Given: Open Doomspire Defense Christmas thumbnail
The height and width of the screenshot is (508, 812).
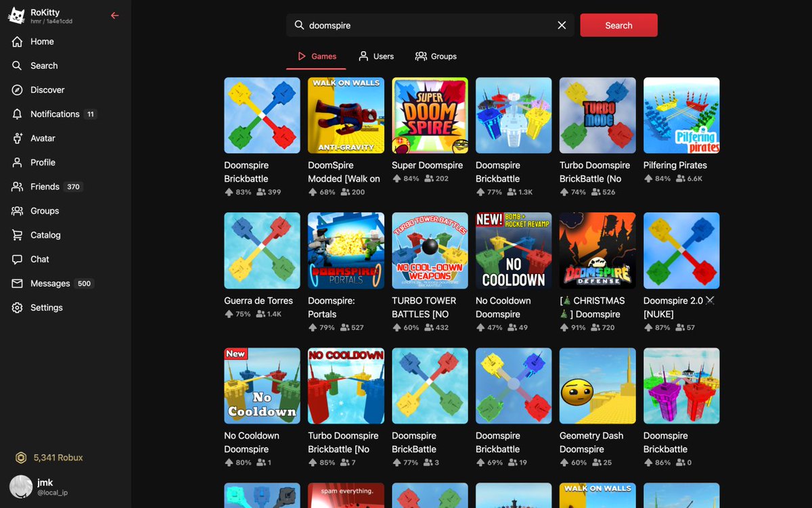Looking at the screenshot, I should pyautogui.click(x=597, y=251).
